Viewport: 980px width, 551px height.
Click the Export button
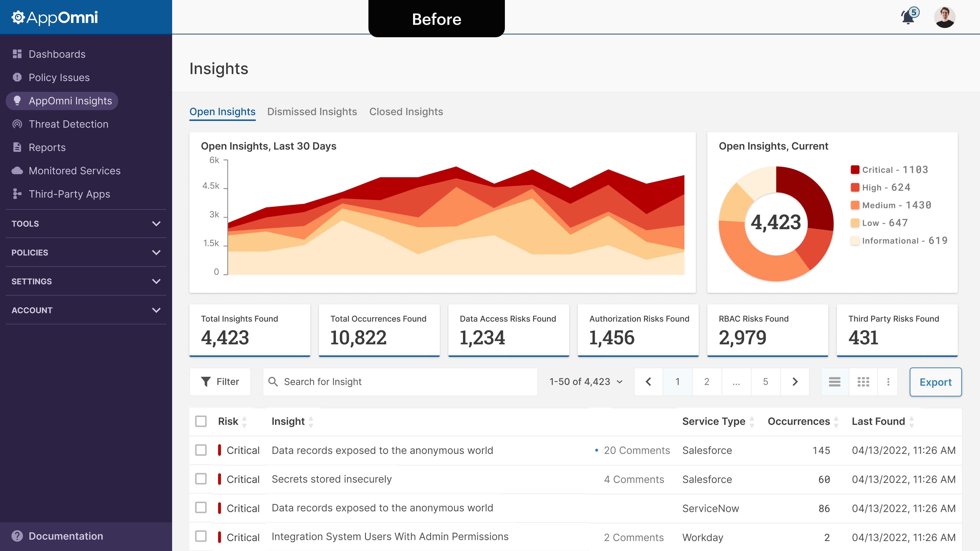[935, 382]
